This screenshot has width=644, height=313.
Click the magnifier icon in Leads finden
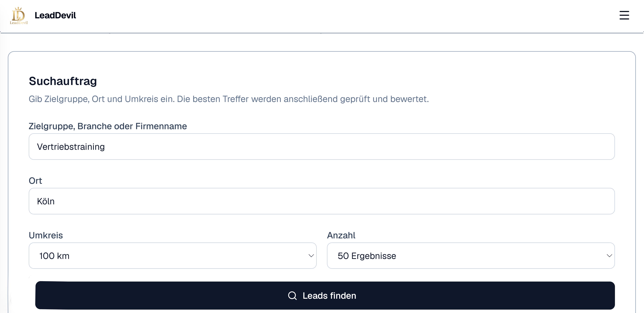coord(292,295)
